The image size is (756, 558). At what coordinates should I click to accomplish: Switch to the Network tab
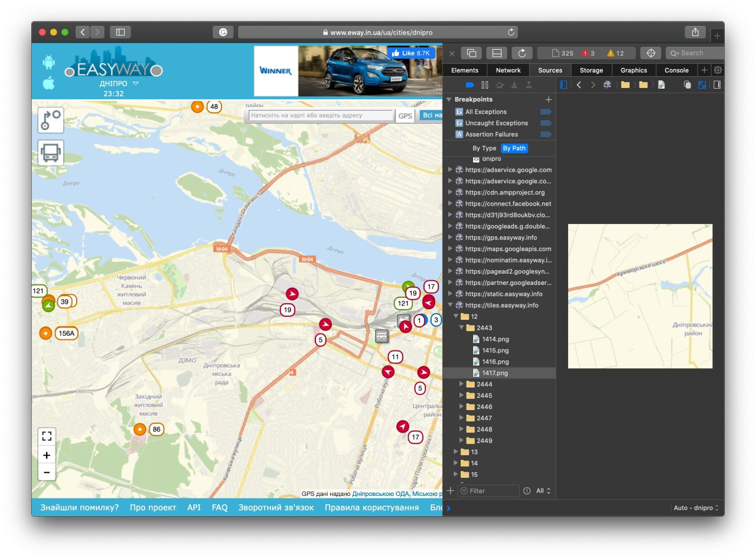tap(508, 70)
